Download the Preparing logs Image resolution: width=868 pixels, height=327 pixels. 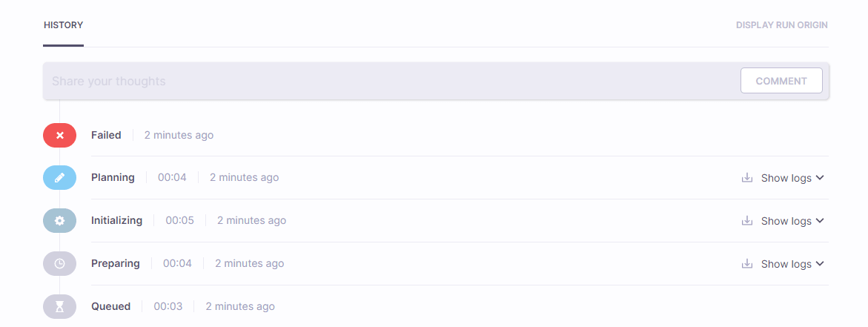[x=746, y=264]
